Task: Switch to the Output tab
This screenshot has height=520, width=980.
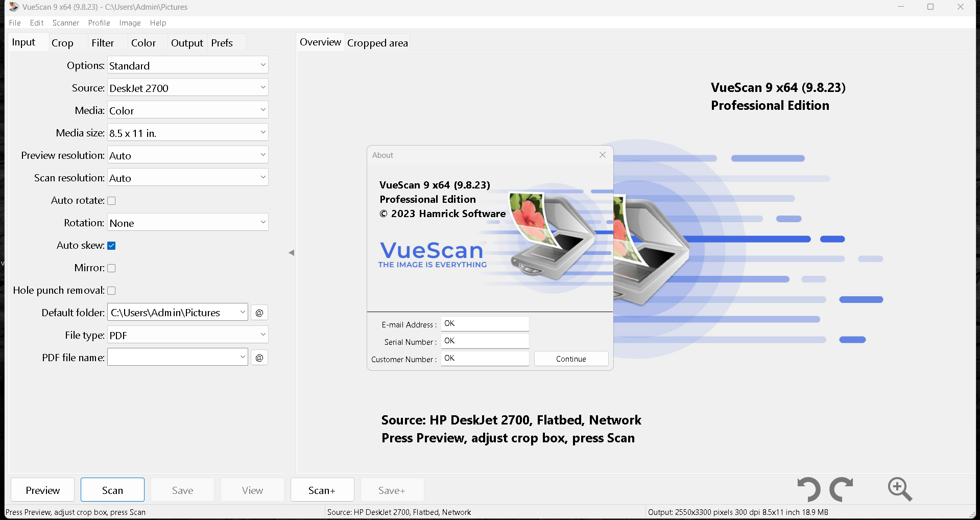Action: 187,43
